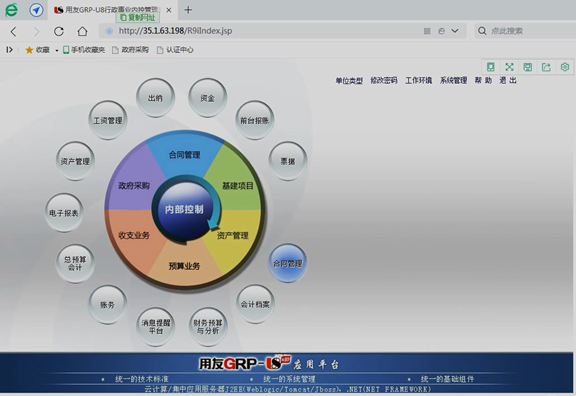Open the 工作环境 menu item
This screenshot has height=396, width=576.
tap(418, 80)
